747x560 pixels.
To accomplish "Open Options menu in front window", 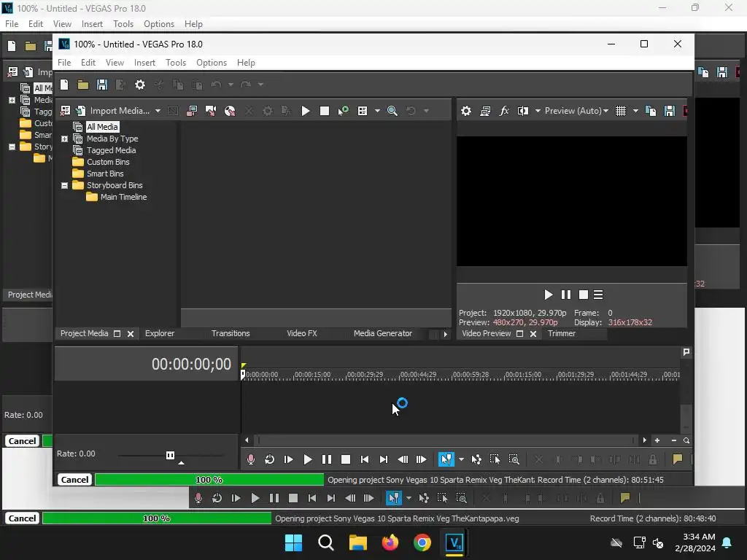I will click(x=212, y=63).
